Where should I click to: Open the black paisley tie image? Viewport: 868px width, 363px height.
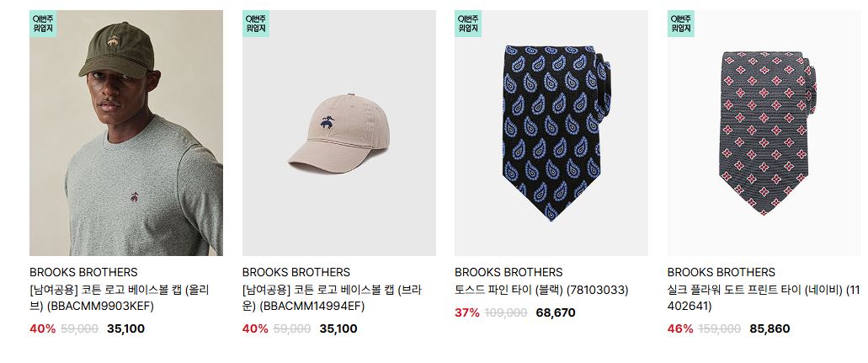pos(551,133)
